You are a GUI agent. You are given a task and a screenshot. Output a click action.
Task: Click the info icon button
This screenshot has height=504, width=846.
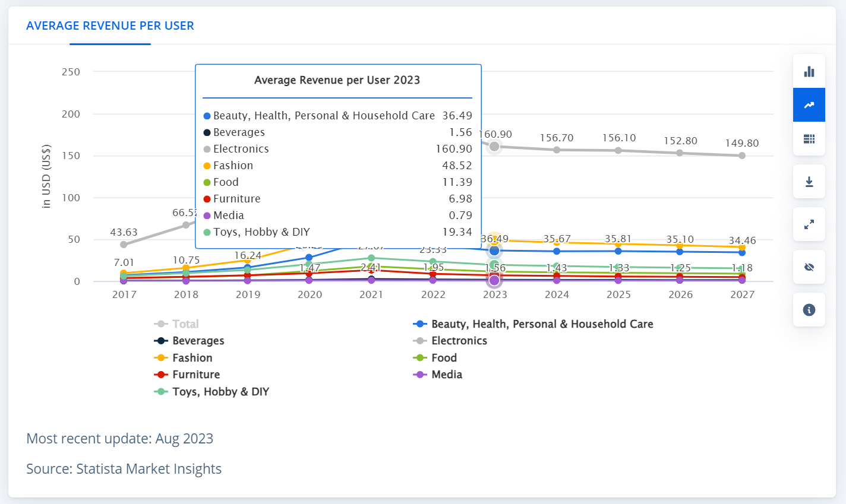[809, 310]
